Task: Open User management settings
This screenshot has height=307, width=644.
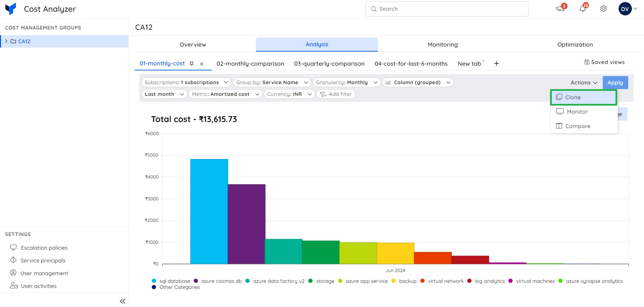Action: point(44,273)
